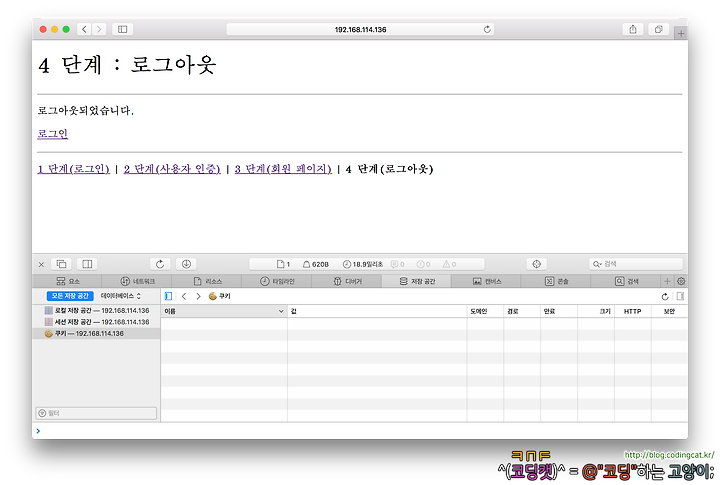Viewport: 720px width, 485px height.
Task: Click the 경로 column header
Action: pos(522,311)
